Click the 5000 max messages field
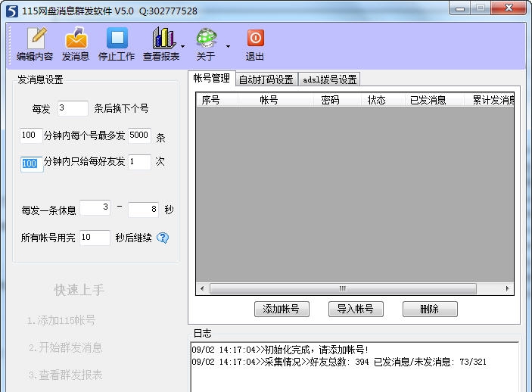The image size is (532, 392). (x=139, y=135)
